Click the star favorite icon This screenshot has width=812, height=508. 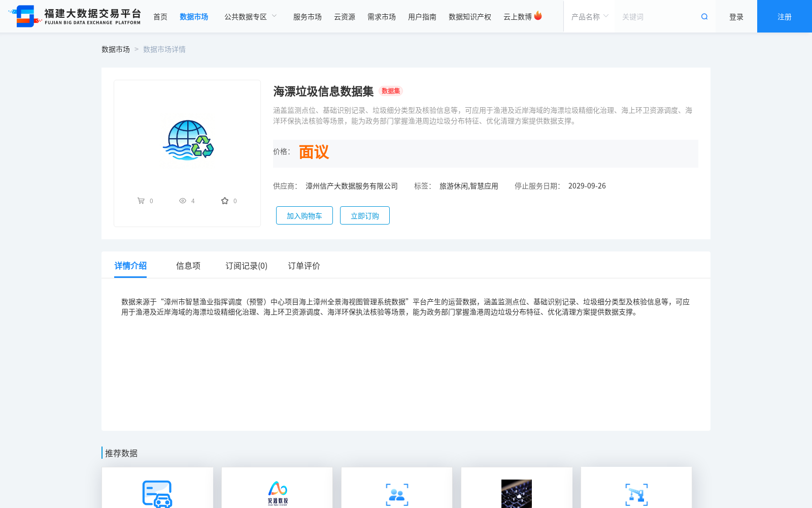[225, 201]
